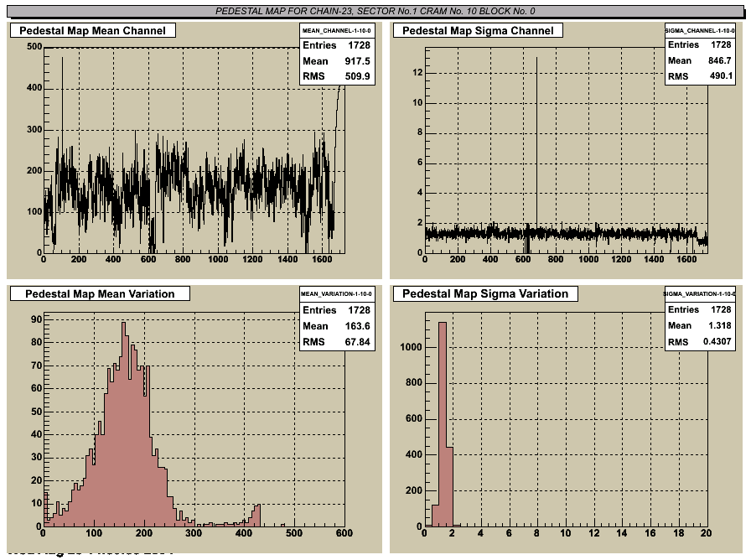Select the canvas title bar 'PEDESTAL MAP FOR CHAIN-23'

tap(375, 11)
